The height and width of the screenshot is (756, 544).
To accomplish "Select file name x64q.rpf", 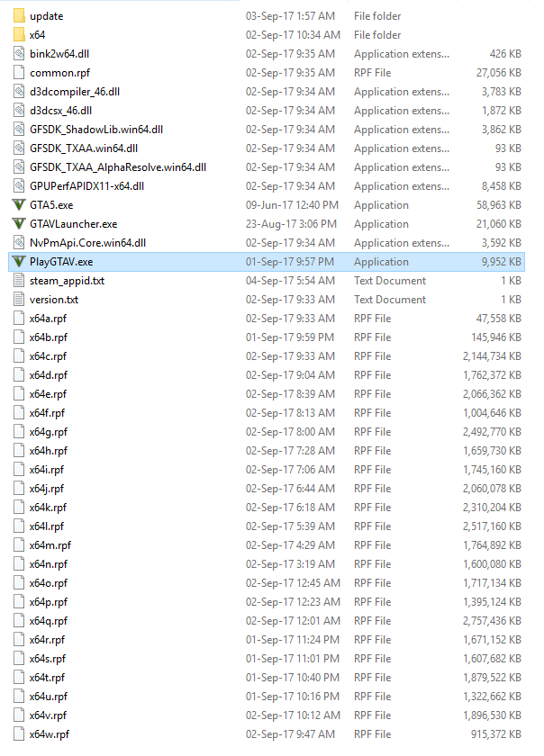I will (x=49, y=620).
